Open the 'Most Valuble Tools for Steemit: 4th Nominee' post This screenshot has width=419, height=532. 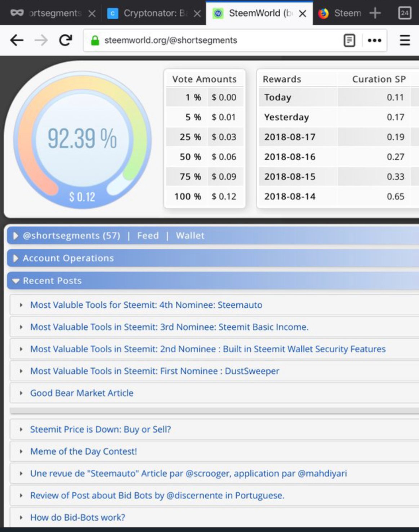pos(146,305)
